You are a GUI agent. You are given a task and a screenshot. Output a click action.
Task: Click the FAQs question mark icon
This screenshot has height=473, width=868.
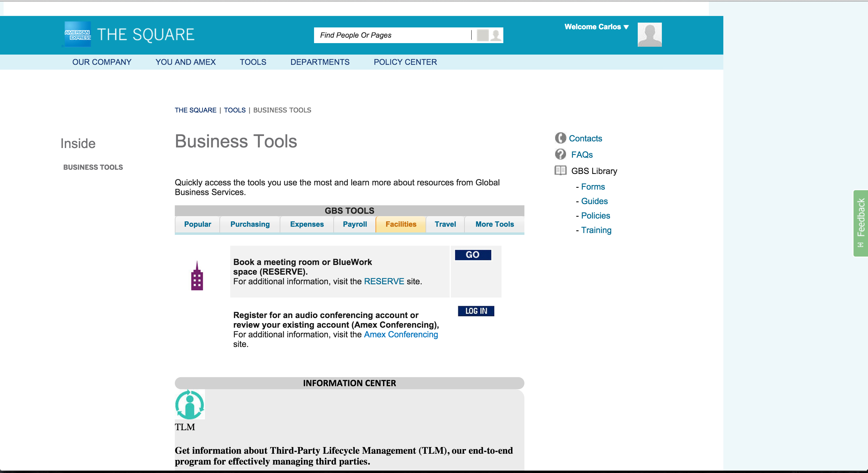(560, 154)
